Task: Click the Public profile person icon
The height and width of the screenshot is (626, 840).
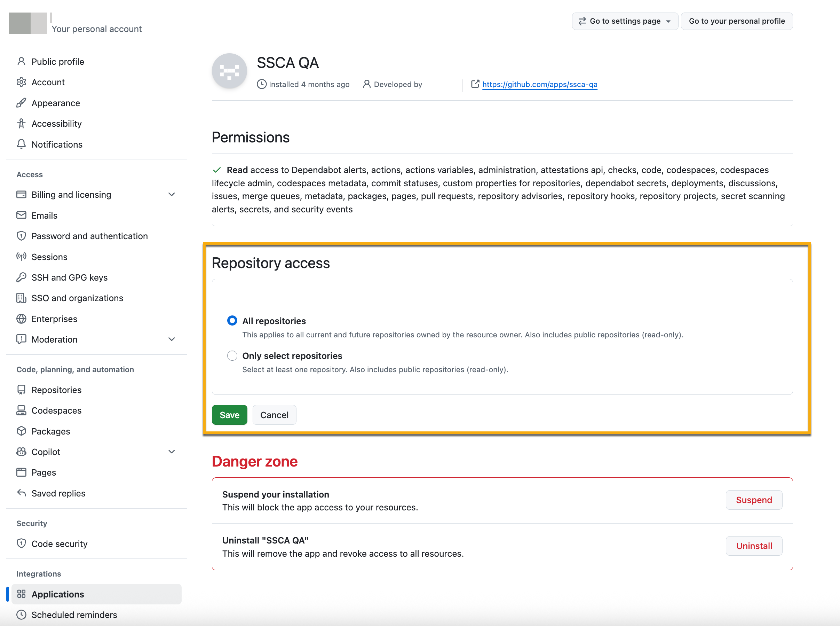Action: (21, 61)
